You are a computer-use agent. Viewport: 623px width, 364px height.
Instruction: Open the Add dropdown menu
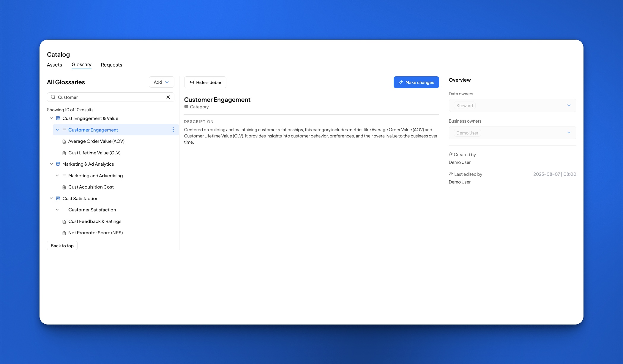[x=161, y=82]
